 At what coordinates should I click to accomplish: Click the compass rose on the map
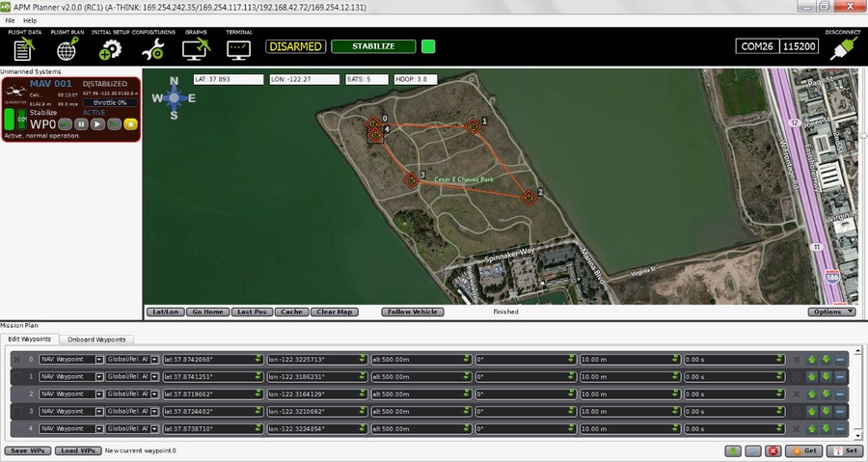point(175,97)
